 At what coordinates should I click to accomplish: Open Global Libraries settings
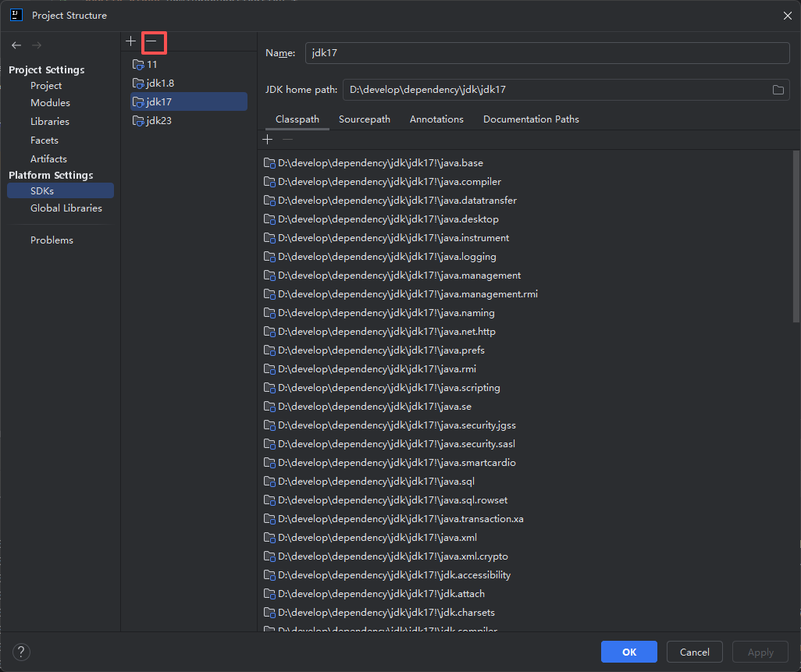pyautogui.click(x=66, y=208)
